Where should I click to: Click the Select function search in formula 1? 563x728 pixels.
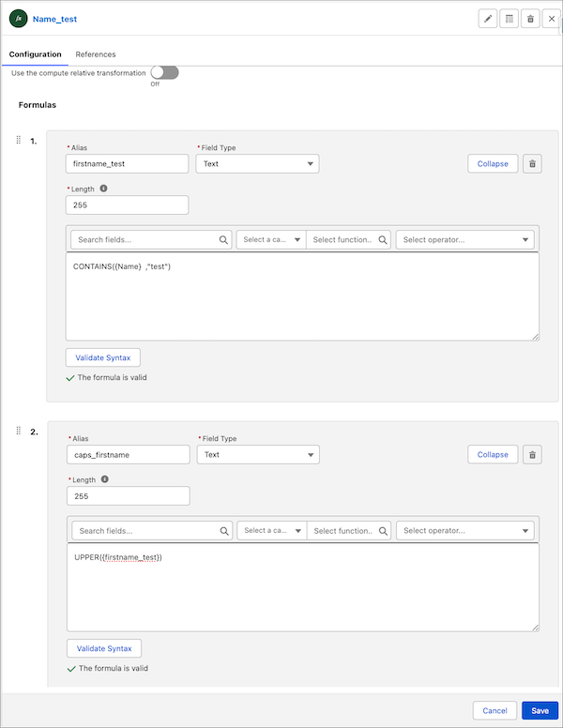coord(348,239)
